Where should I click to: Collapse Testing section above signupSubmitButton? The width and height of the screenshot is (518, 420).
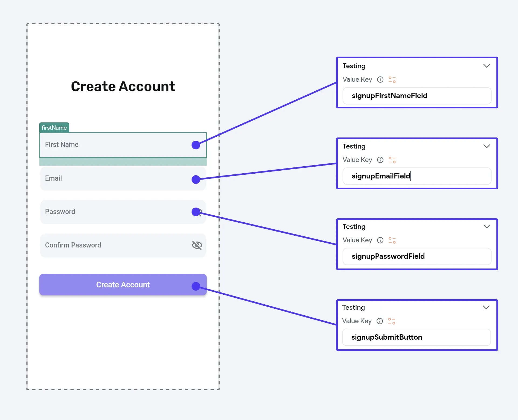[x=486, y=307]
